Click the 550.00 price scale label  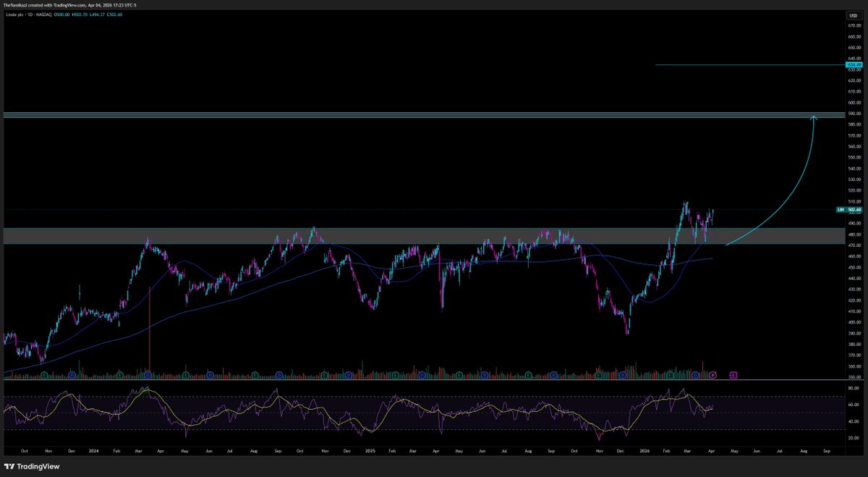click(854, 157)
